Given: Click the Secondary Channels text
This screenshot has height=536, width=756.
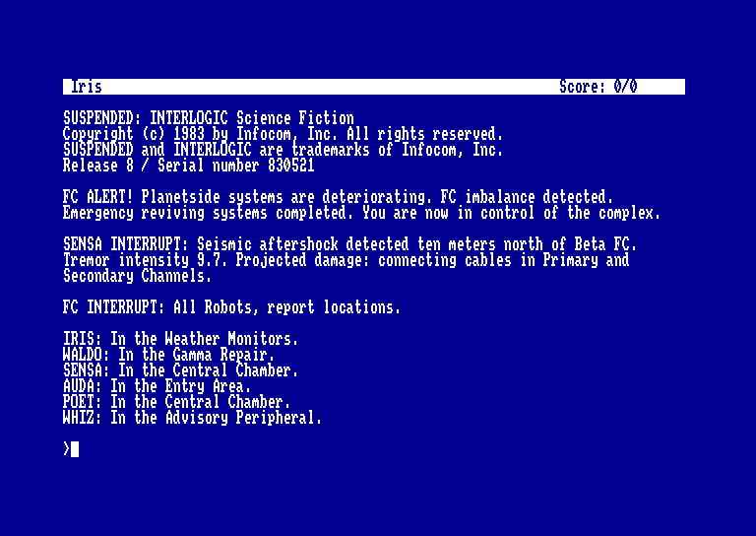Looking at the screenshot, I should click(x=138, y=276).
